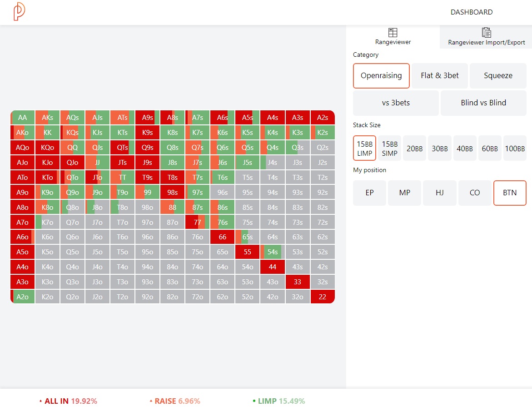
Task: Select the 54s hand cell
Action: click(x=273, y=252)
